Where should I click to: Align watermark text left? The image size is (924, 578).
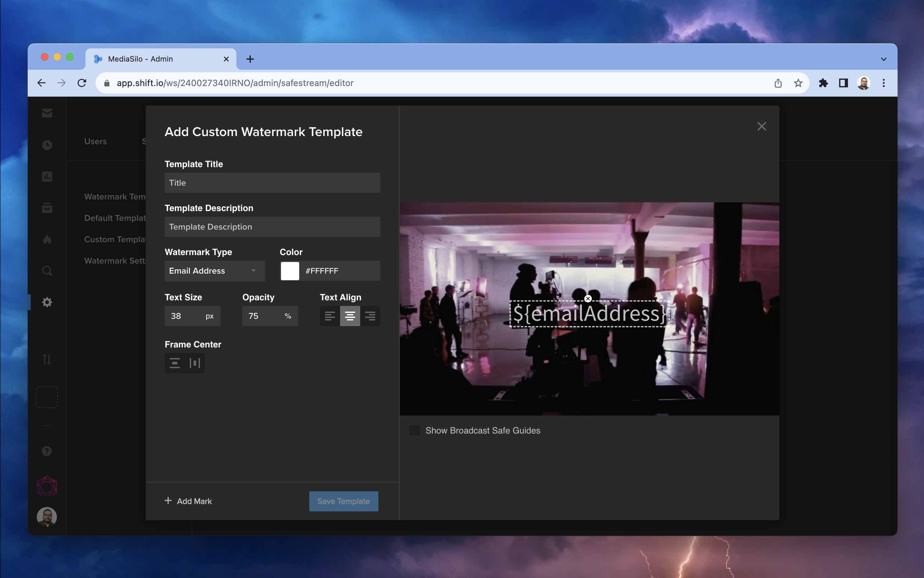tap(330, 316)
